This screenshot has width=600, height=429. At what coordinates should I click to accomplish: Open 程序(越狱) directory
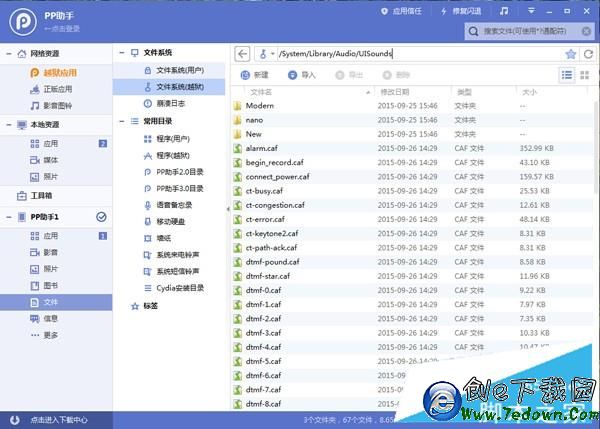[x=169, y=155]
